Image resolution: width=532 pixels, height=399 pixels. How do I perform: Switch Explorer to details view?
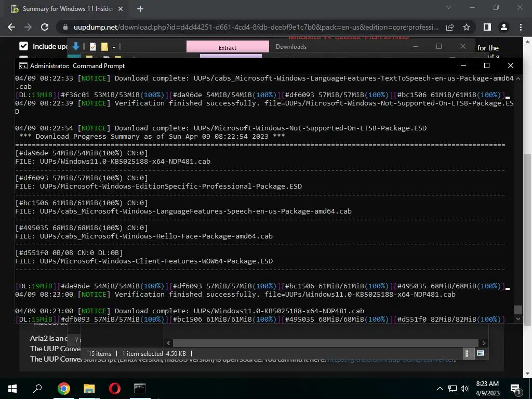468,353
